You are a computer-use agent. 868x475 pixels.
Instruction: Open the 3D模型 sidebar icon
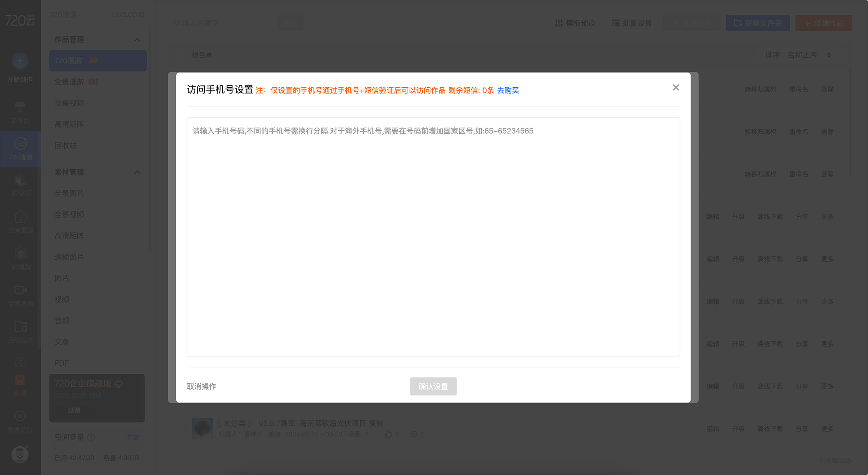point(20,254)
